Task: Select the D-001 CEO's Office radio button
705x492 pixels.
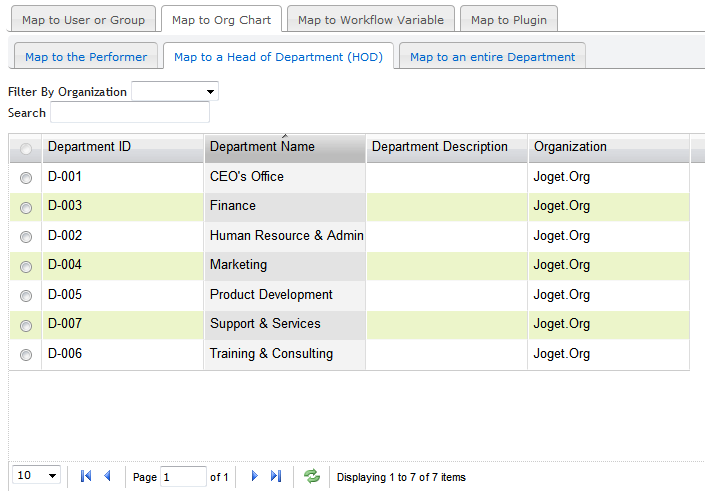Action: (26, 177)
